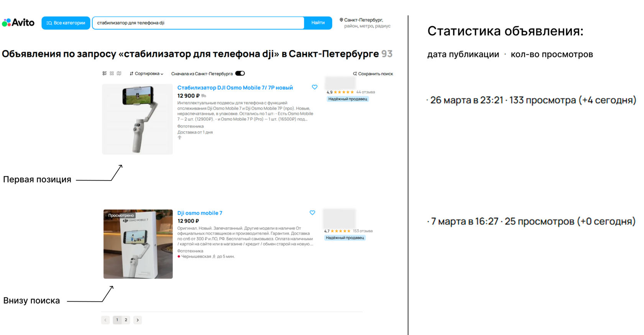This screenshot has height=335, width=644.
Task: Open Стабилизатор DJI Osmo Mobile 7/7P новый listing
Action: (x=235, y=88)
